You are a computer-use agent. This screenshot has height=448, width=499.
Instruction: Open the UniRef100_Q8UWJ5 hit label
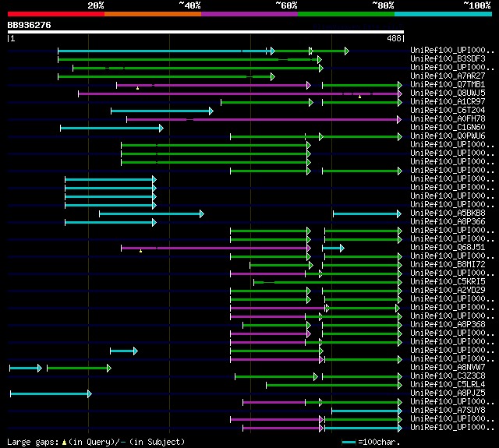(448, 93)
